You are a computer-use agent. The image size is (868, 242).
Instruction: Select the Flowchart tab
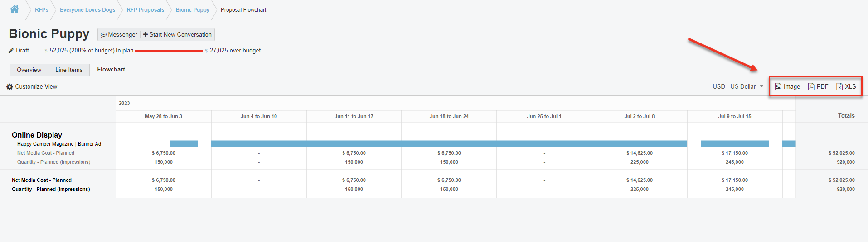pyautogui.click(x=111, y=69)
